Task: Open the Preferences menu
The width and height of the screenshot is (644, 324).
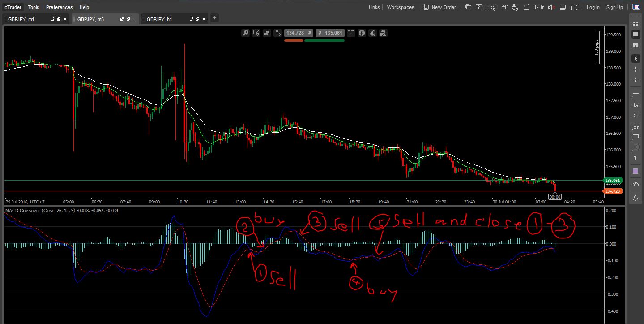Action: tap(60, 7)
